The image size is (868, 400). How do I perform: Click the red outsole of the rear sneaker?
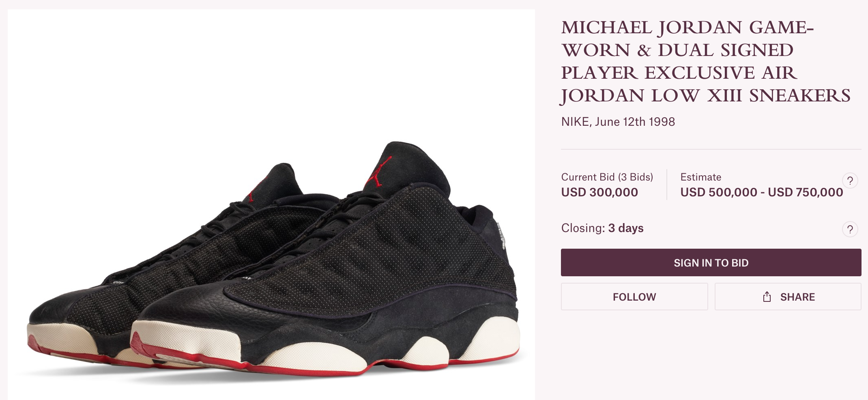click(x=81, y=357)
